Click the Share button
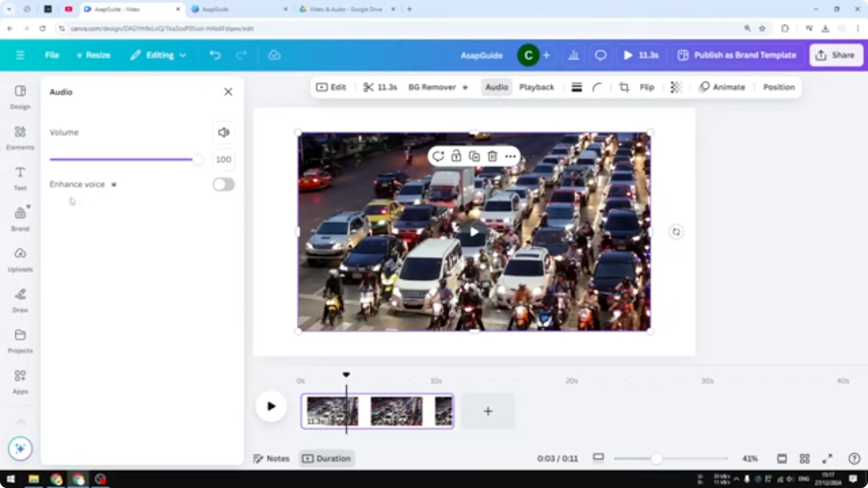The width and height of the screenshot is (868, 488). (836, 55)
